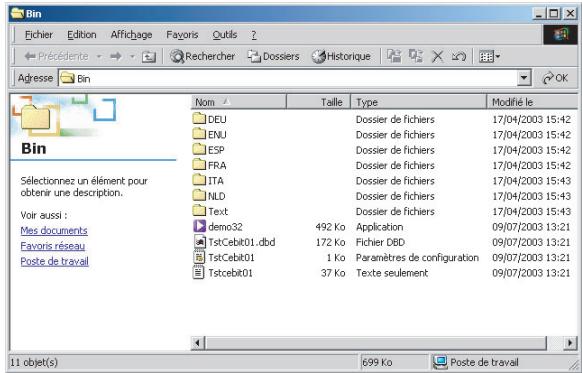Click the Windows flag logo in menu bar
582x373 pixels.
click(560, 35)
